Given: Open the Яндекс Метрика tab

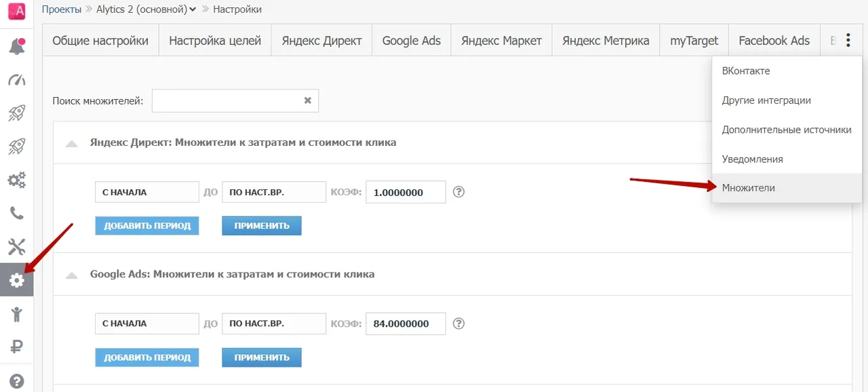Looking at the screenshot, I should (x=606, y=41).
